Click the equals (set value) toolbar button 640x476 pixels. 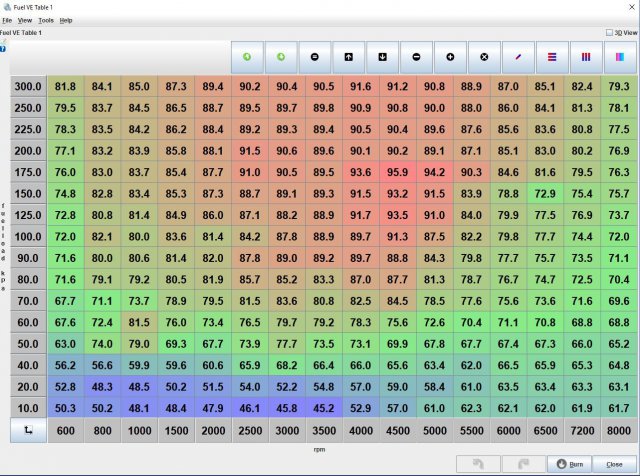(x=314, y=57)
